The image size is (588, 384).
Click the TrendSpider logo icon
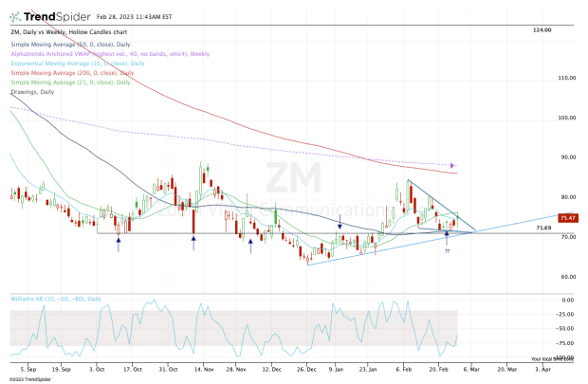[15, 17]
